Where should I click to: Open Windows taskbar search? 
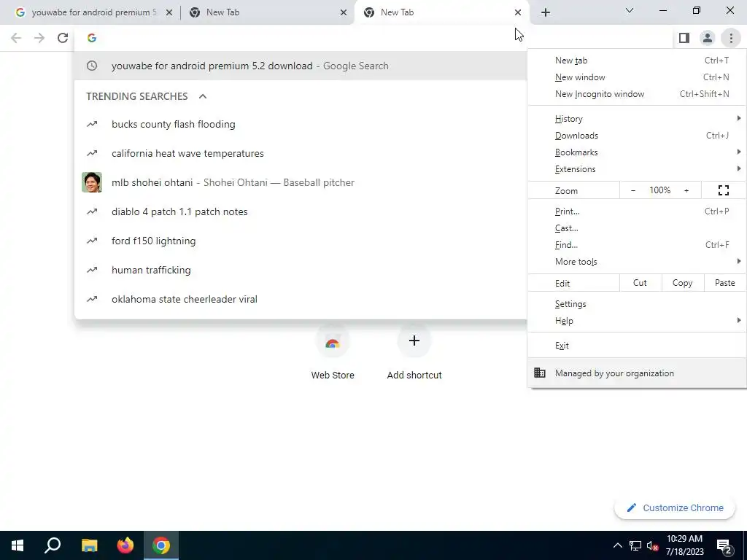click(x=53, y=545)
